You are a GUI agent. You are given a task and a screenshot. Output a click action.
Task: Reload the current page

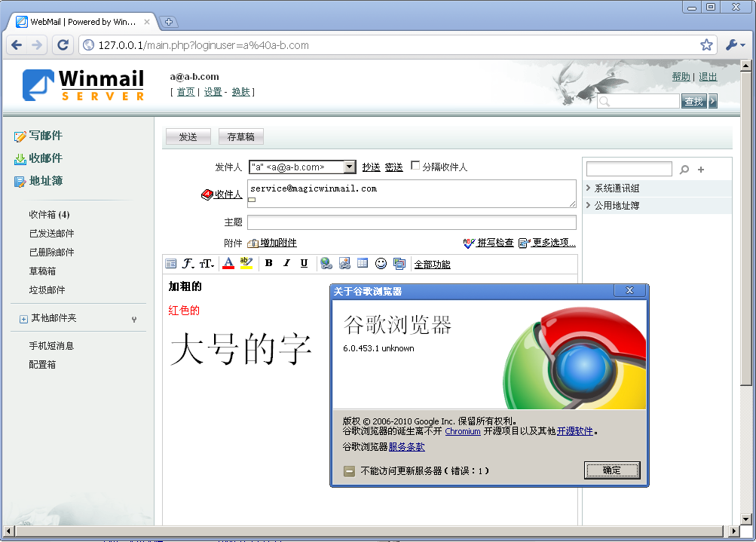63,44
